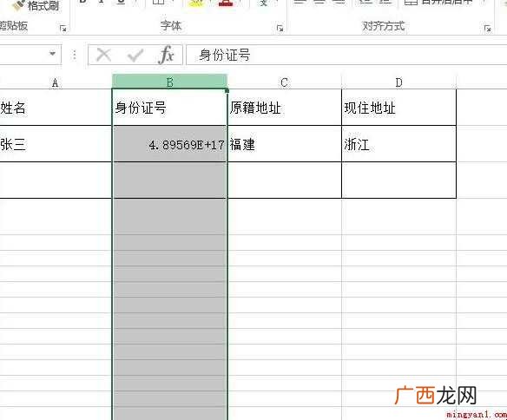Pick the red font color button
This screenshot has height=420, width=507.
(x=226, y=3)
